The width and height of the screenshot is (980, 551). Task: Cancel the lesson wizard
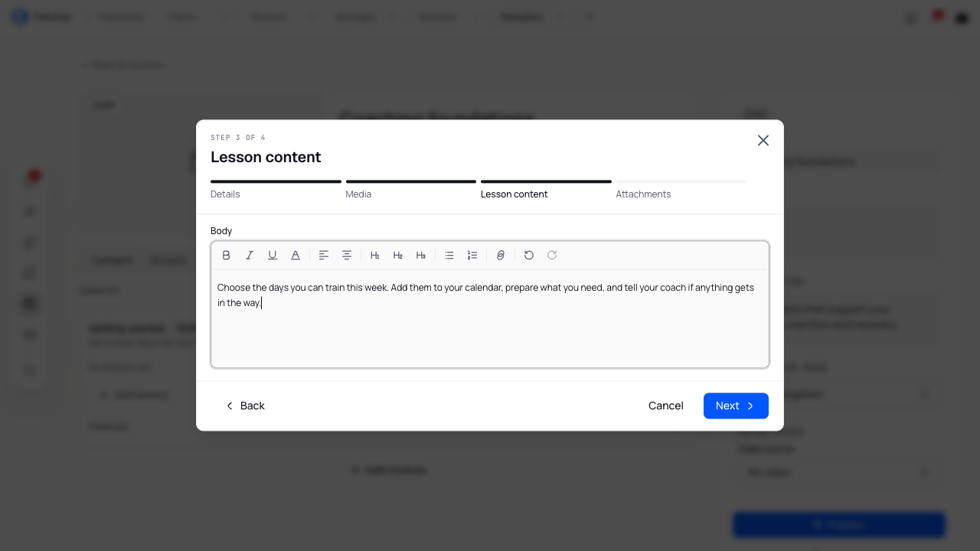(x=666, y=406)
